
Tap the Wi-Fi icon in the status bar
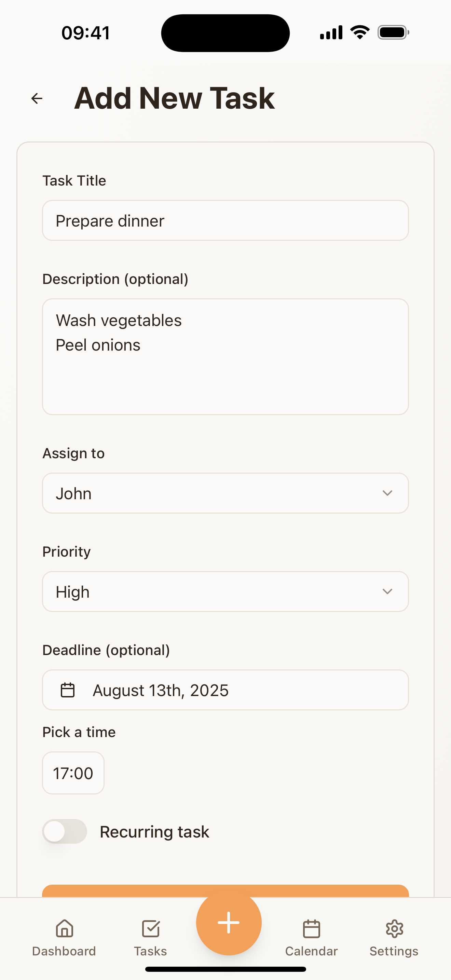(360, 32)
